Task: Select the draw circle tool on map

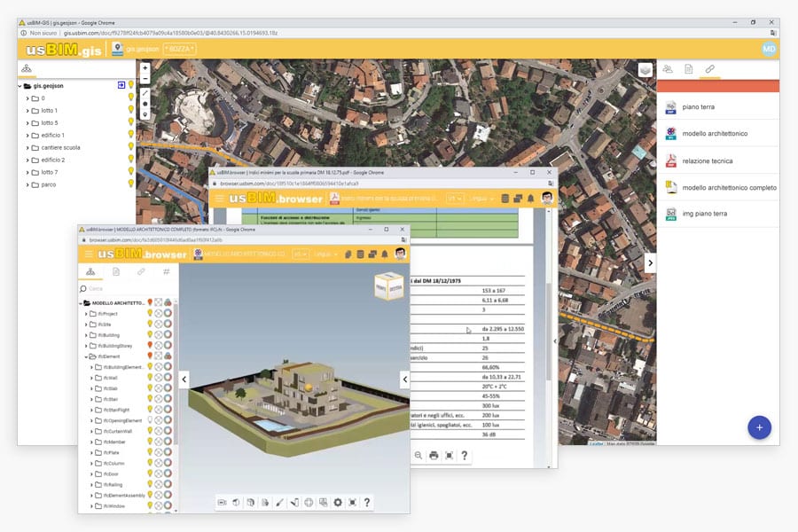Action: coord(145,104)
